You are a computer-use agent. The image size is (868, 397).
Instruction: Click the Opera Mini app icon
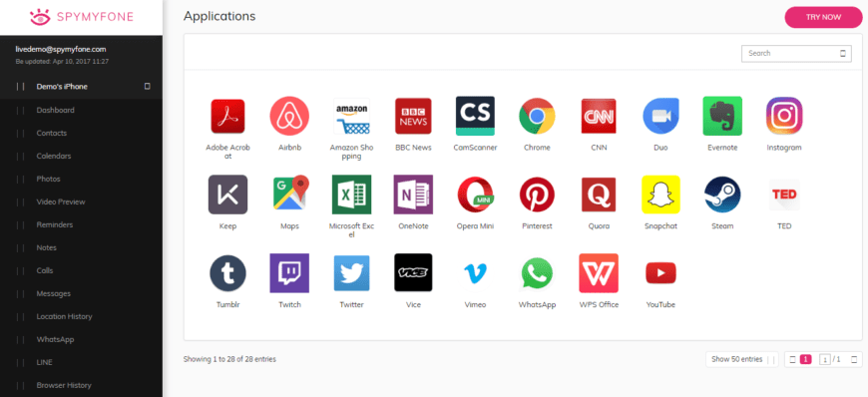point(475,195)
